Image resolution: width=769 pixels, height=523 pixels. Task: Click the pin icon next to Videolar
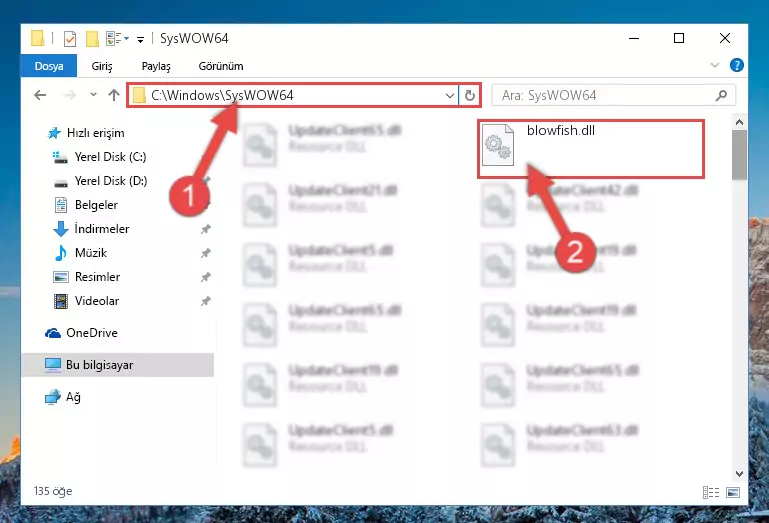[205, 301]
